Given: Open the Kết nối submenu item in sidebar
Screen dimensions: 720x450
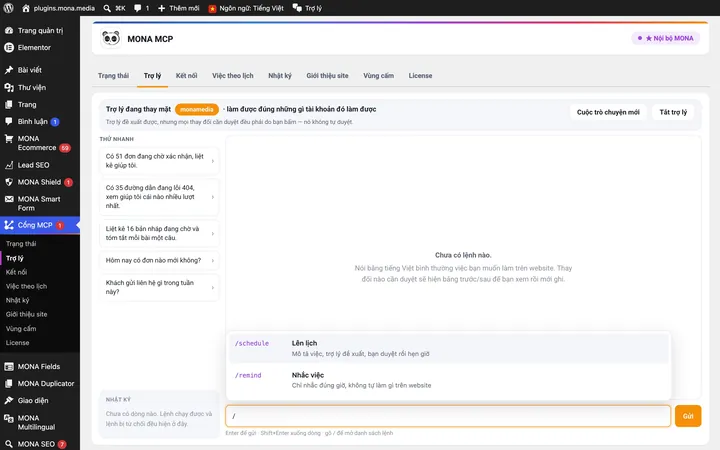Looking at the screenshot, I should point(17,272).
